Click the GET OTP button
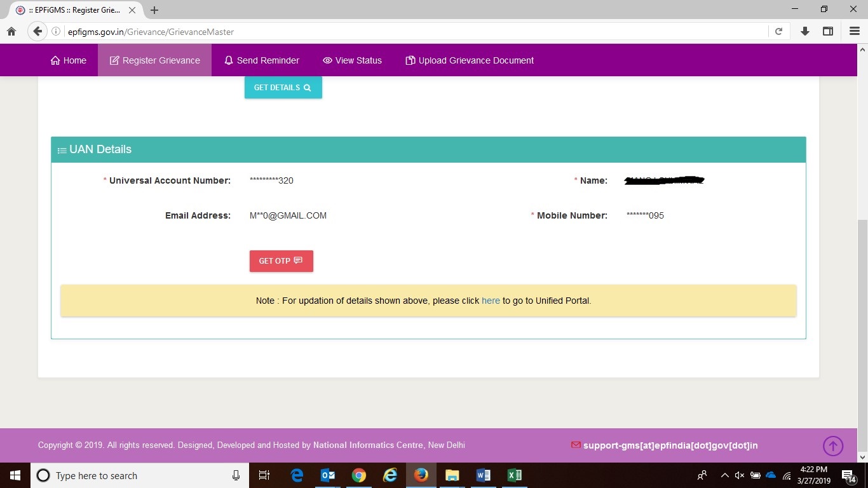Screen dimensions: 868x488 [281, 261]
